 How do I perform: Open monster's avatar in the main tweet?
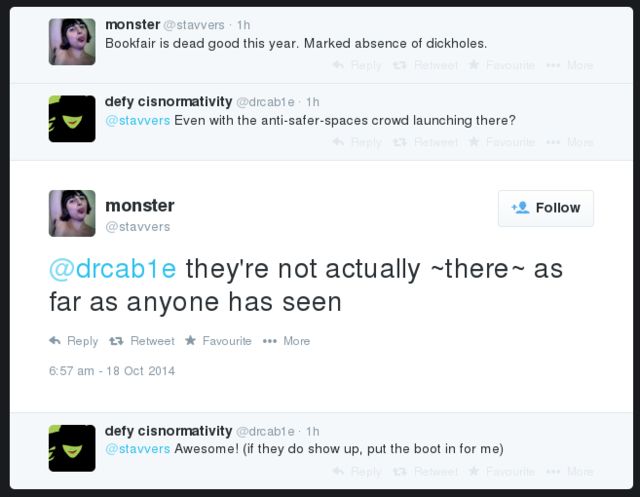pos(72,213)
